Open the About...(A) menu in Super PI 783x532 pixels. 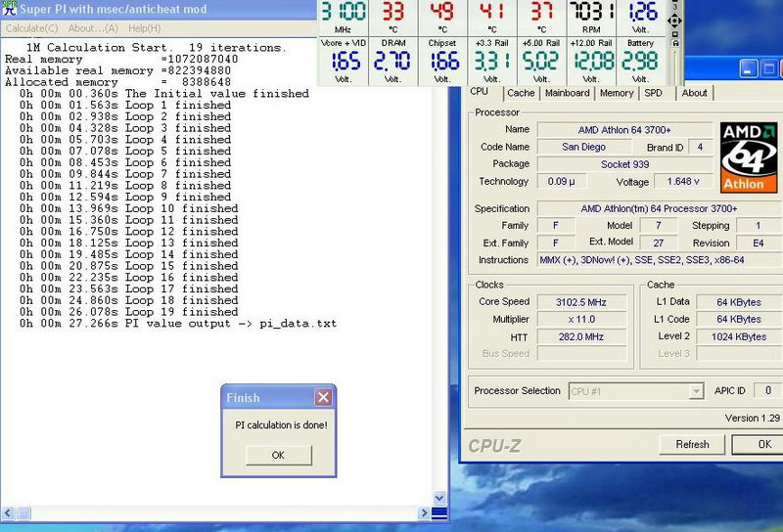(x=93, y=28)
